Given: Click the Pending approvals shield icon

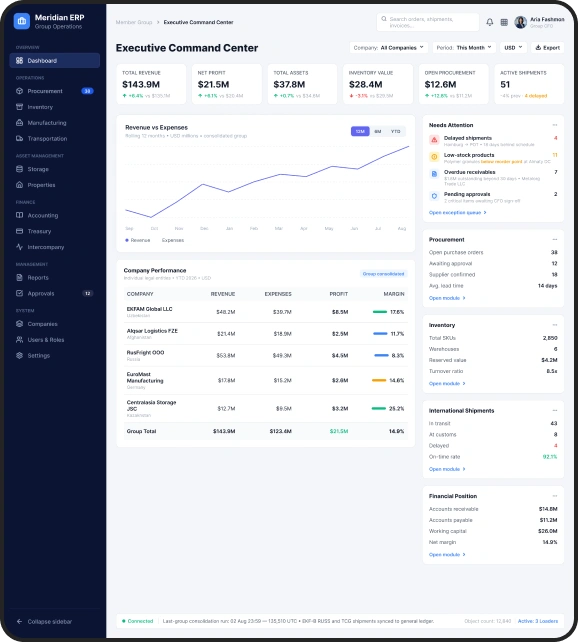Looking at the screenshot, I should click(434, 196).
